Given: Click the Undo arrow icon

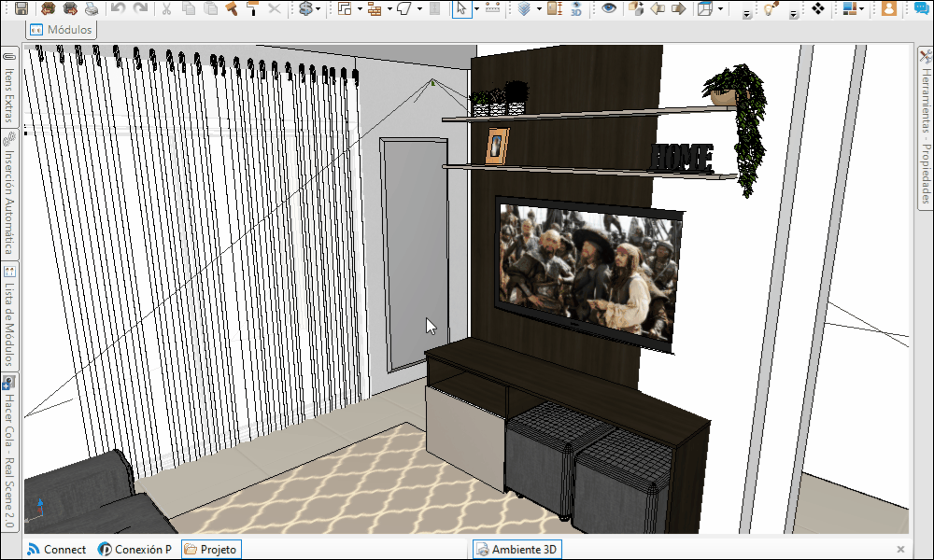Looking at the screenshot, I should click(x=118, y=9).
